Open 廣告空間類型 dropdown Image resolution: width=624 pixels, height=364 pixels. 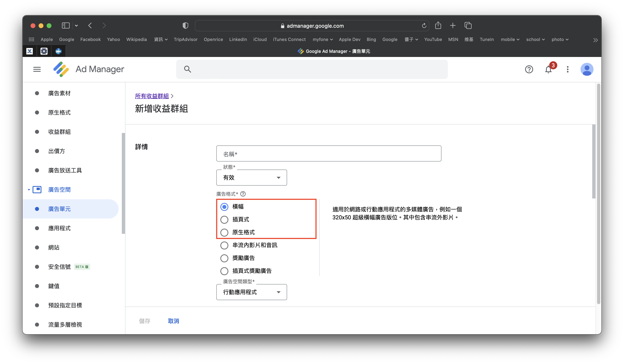tap(251, 292)
